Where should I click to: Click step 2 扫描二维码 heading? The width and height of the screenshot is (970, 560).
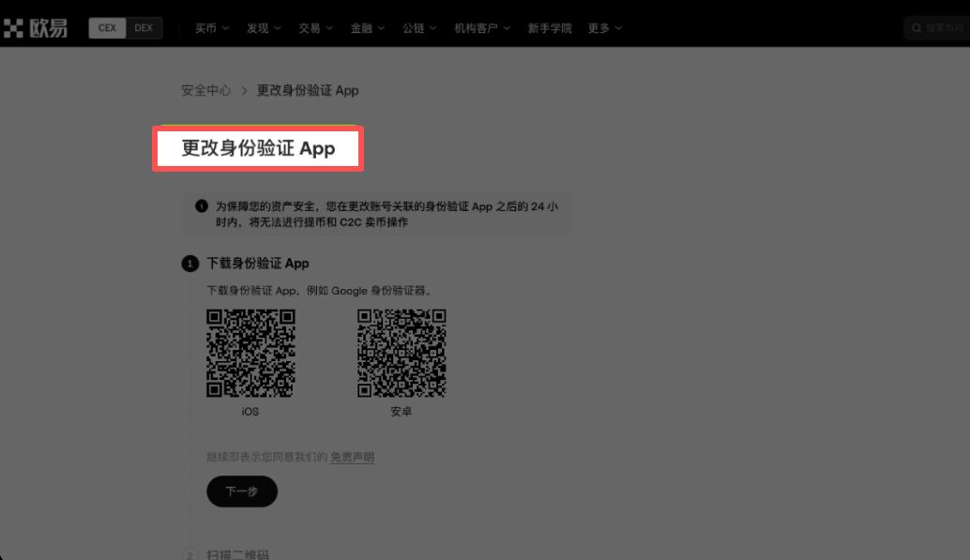coord(237,554)
